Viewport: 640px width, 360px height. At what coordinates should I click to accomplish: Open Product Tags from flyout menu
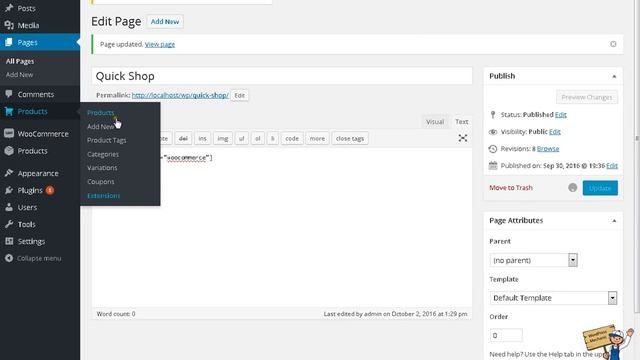(x=107, y=140)
